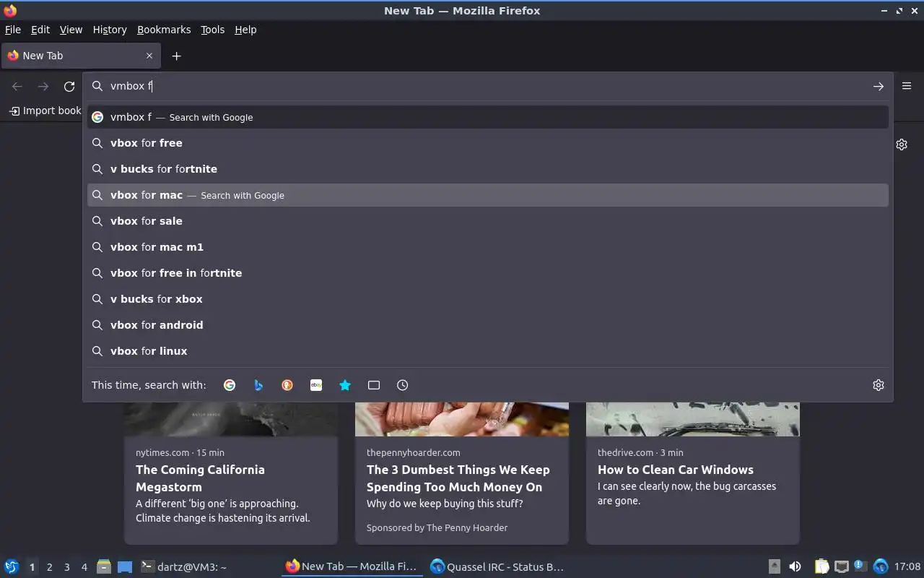This screenshot has height=578, width=924.
Task: Click the thedrive.com article thumbnail image
Action: [693, 419]
